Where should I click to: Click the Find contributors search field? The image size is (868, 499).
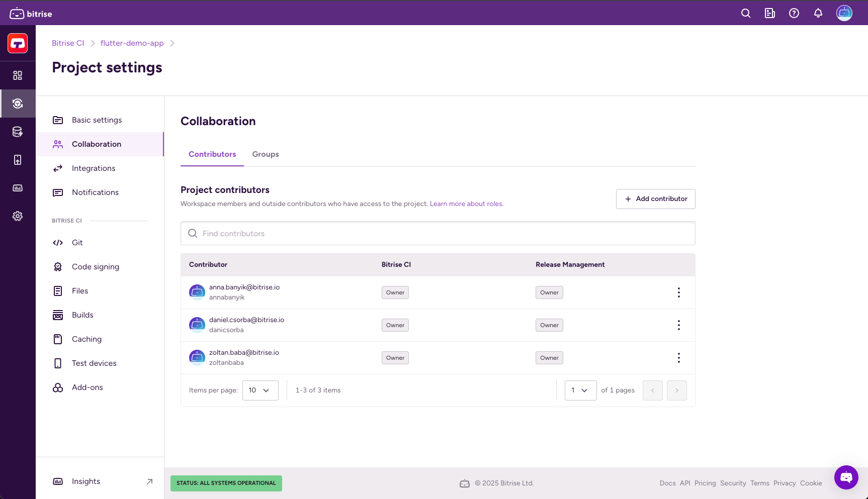pyautogui.click(x=438, y=234)
